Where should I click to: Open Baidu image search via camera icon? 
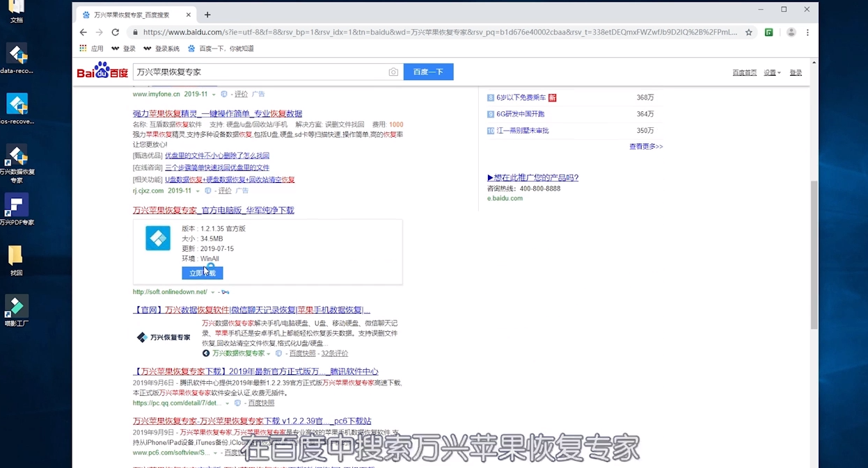pos(393,72)
